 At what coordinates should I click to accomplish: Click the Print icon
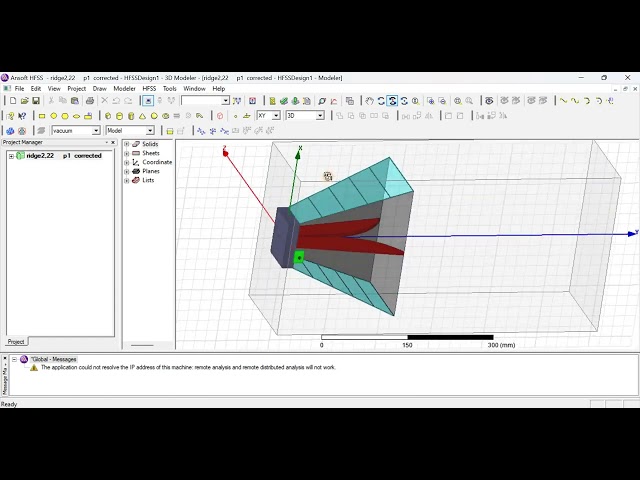[90, 101]
